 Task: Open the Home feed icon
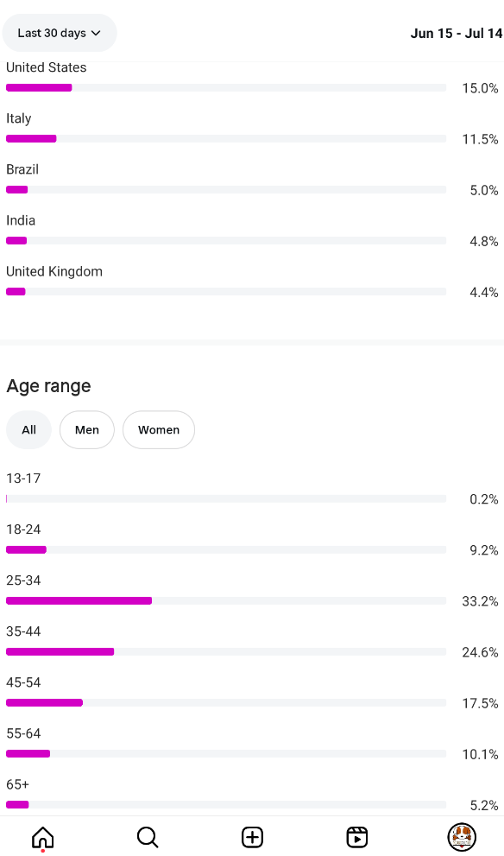click(43, 837)
